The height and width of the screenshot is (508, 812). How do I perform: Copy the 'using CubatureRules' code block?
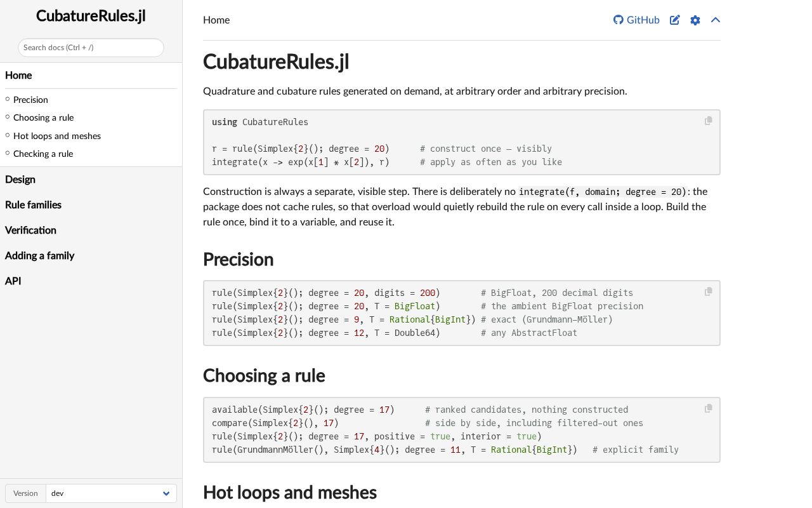pyautogui.click(x=709, y=121)
